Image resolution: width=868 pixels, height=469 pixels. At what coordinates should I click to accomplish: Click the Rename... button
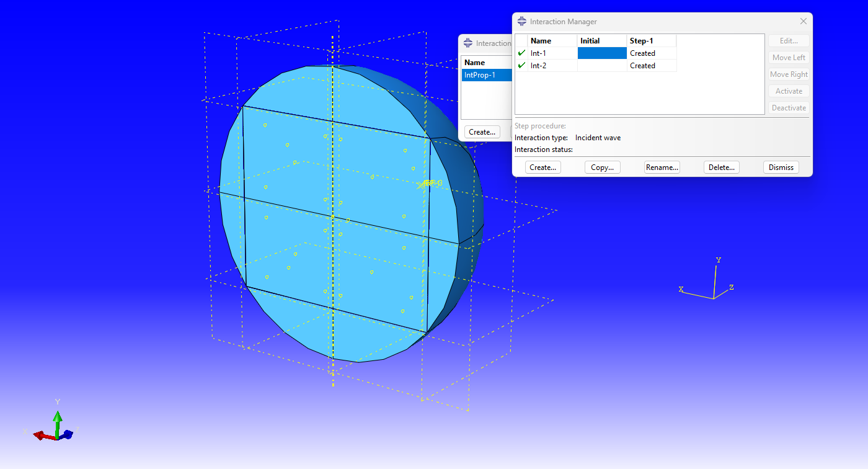click(x=662, y=167)
